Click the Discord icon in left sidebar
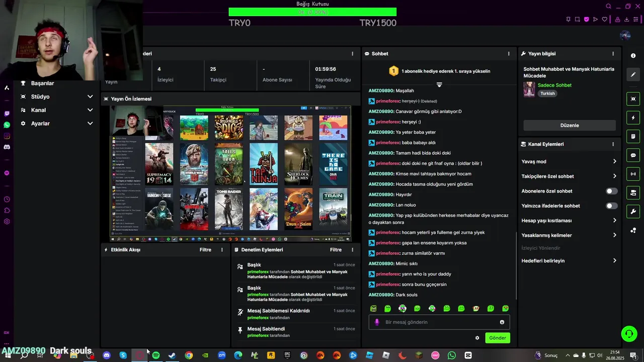Viewport: 644px width, 362px height. [7, 147]
